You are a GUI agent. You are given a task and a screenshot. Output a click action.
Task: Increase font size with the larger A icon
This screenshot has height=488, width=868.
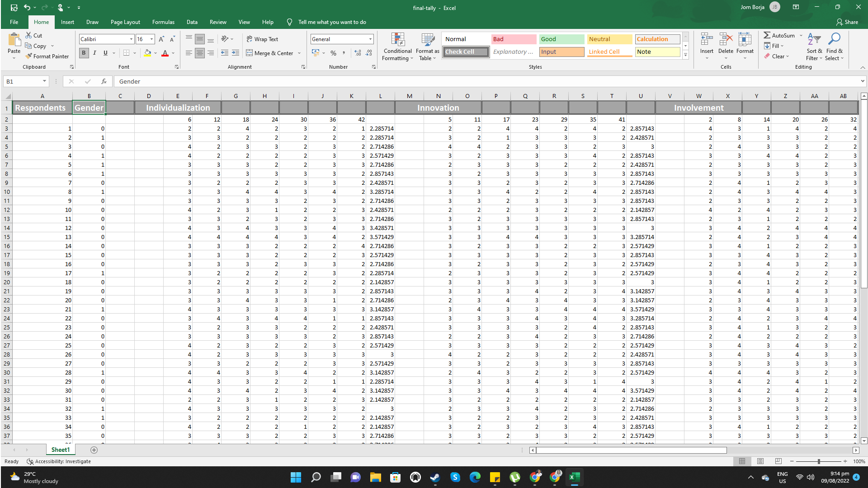point(161,39)
